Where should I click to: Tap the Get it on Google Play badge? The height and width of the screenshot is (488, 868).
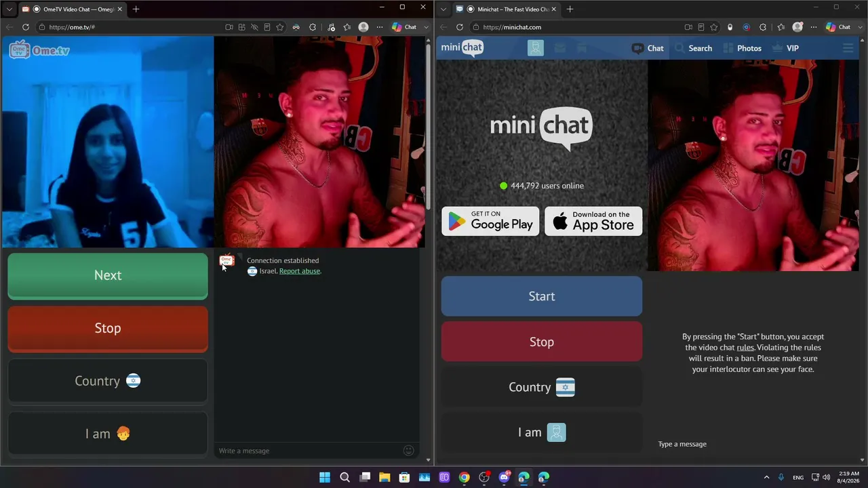(x=490, y=221)
